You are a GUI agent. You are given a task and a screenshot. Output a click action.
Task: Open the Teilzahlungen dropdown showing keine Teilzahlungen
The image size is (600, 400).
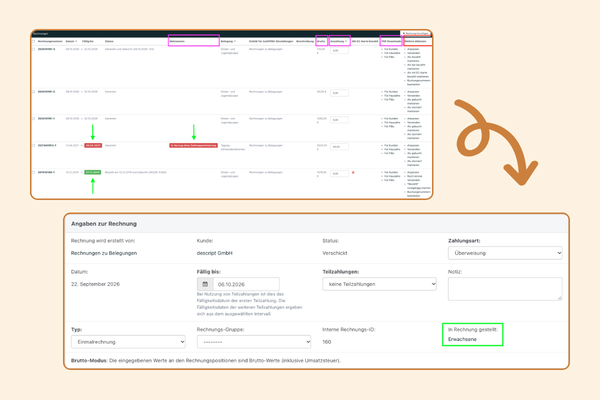pyautogui.click(x=379, y=284)
